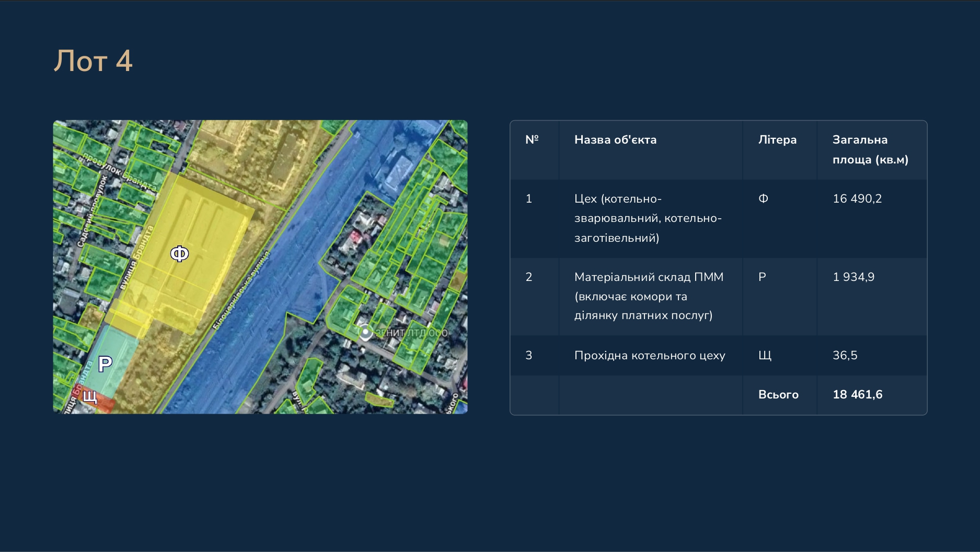Click the "Всього" total label
The height and width of the screenshot is (552, 980).
pyautogui.click(x=778, y=394)
